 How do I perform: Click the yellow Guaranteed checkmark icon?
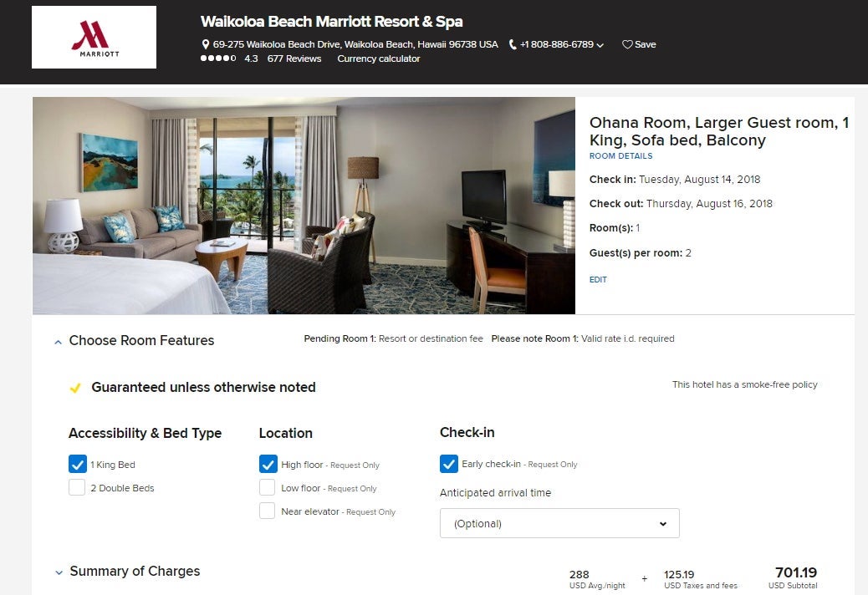click(x=75, y=388)
